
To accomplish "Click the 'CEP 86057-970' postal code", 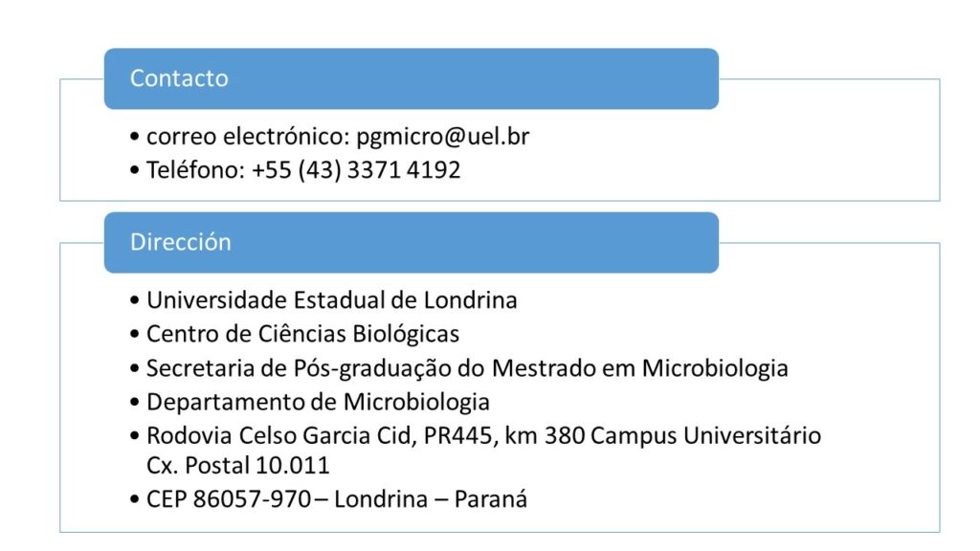I will click(224, 499).
